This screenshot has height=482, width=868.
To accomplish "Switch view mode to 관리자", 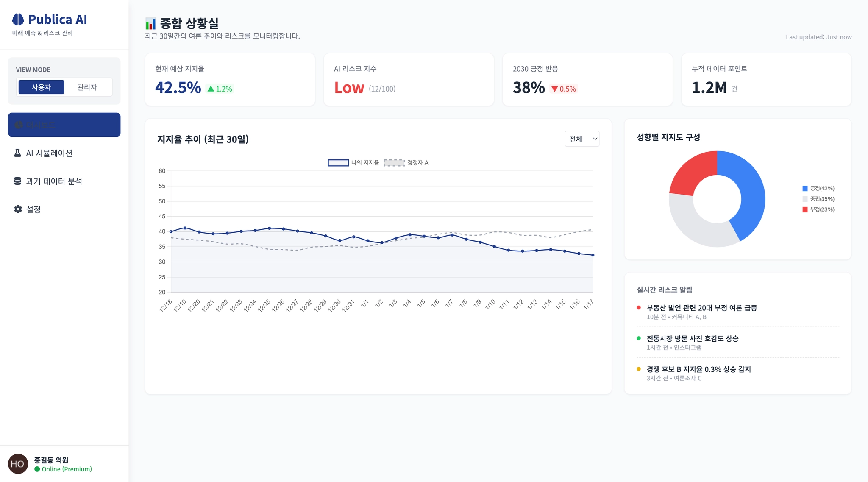I will (87, 87).
